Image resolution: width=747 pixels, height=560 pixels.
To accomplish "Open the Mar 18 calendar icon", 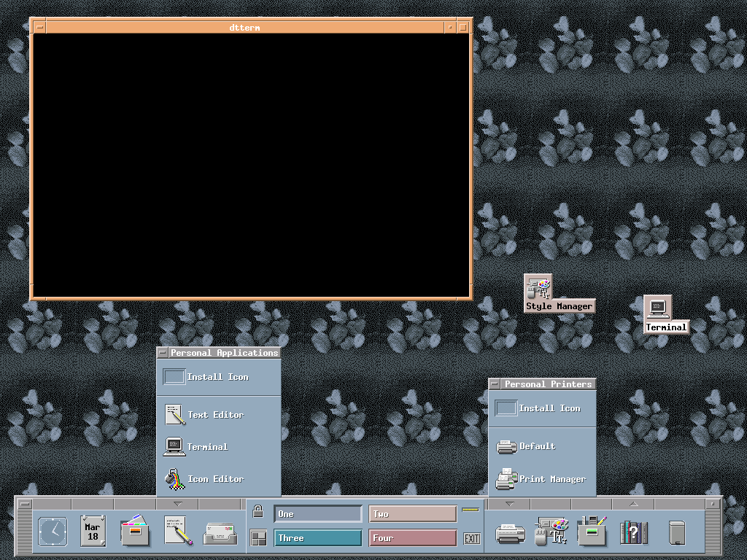I will [93, 531].
